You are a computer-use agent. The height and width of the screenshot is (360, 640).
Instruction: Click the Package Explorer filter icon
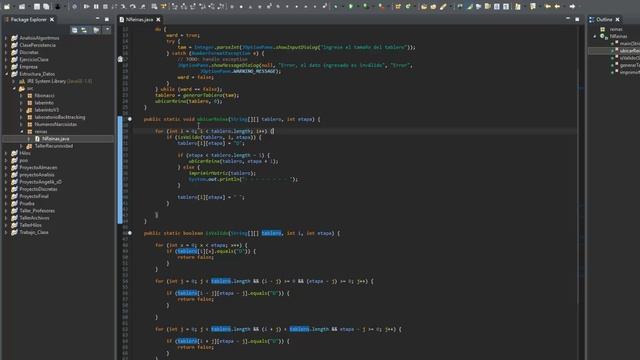96,30
